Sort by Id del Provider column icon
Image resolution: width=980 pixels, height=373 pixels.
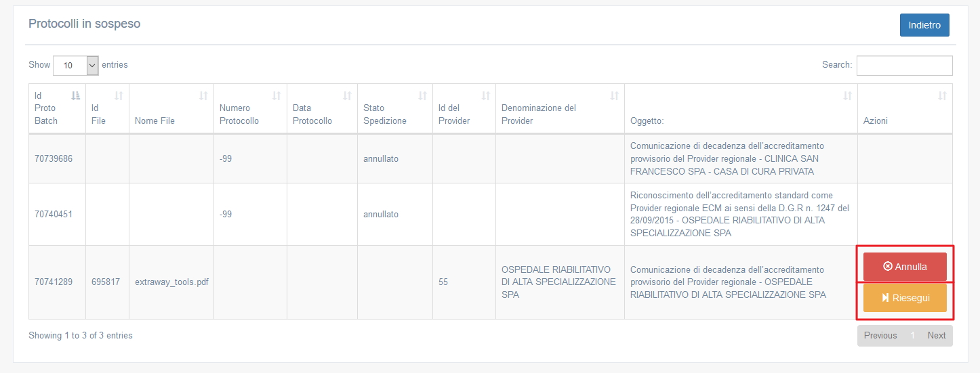pyautogui.click(x=485, y=96)
